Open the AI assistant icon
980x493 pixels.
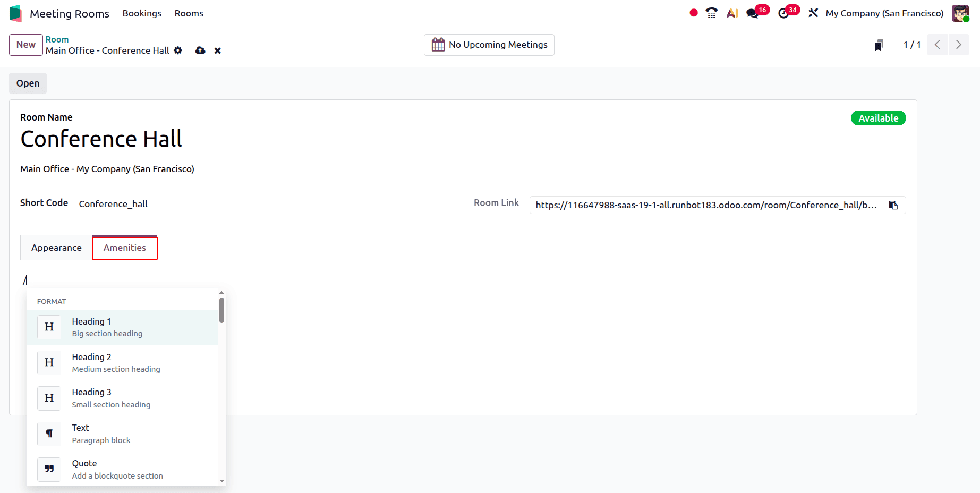[732, 13]
